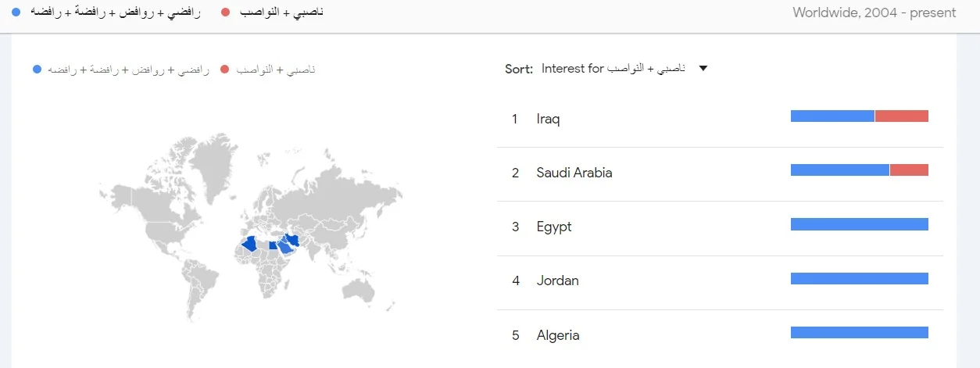Open the 'Worldwide, 2004 - present' filter
This screenshot has height=368, width=980.
pyautogui.click(x=874, y=13)
